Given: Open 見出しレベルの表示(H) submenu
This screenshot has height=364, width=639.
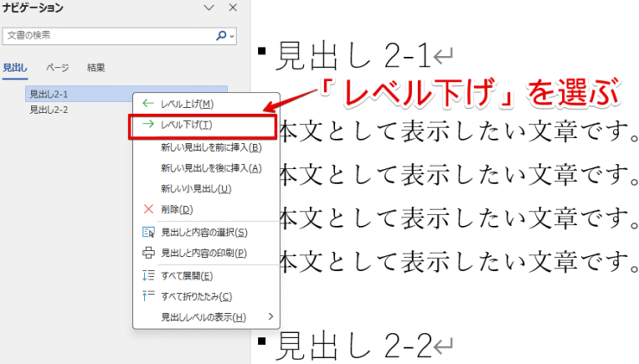Looking at the screenshot, I should pos(206,317).
